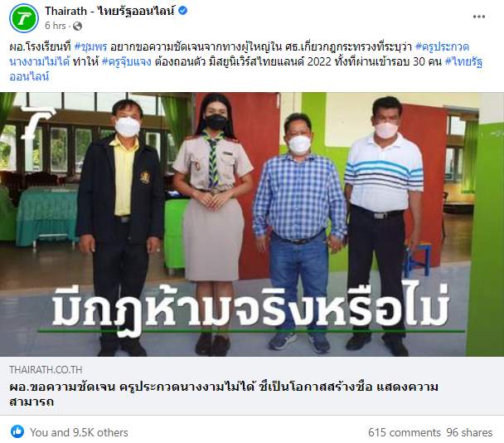Click the blue like reaction icon
504x443 pixels.
tap(17, 431)
